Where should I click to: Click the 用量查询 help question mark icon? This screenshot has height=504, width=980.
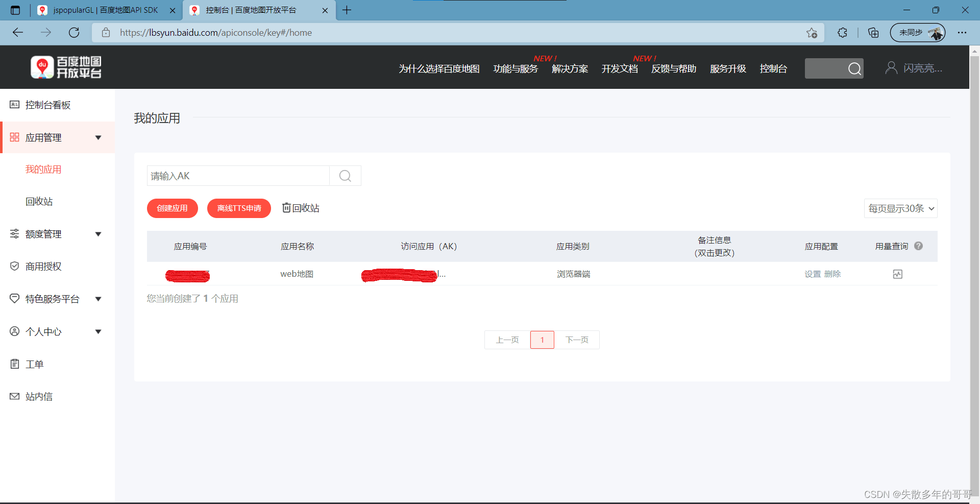[x=918, y=246]
